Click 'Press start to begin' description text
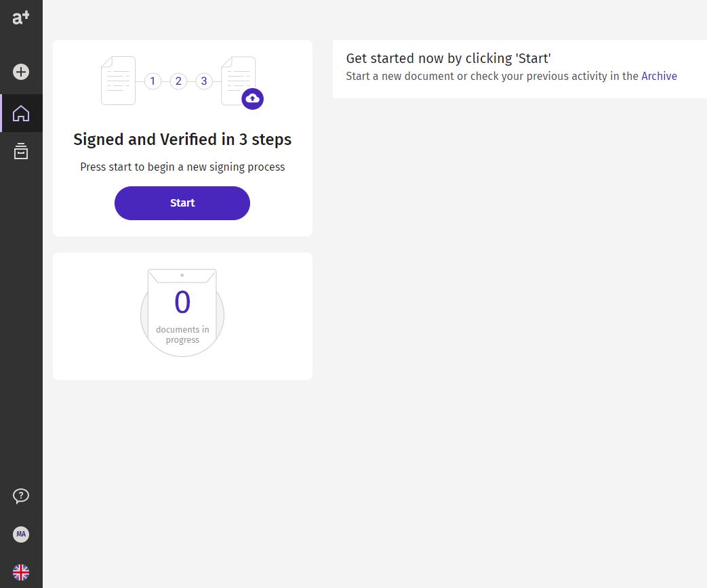This screenshot has height=588, width=707. pyautogui.click(x=182, y=167)
